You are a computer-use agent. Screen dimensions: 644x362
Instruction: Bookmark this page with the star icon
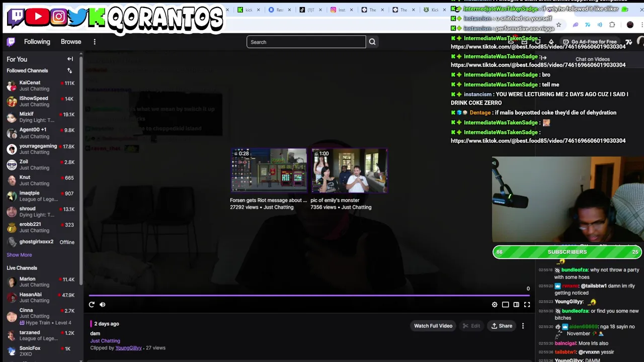558,25
